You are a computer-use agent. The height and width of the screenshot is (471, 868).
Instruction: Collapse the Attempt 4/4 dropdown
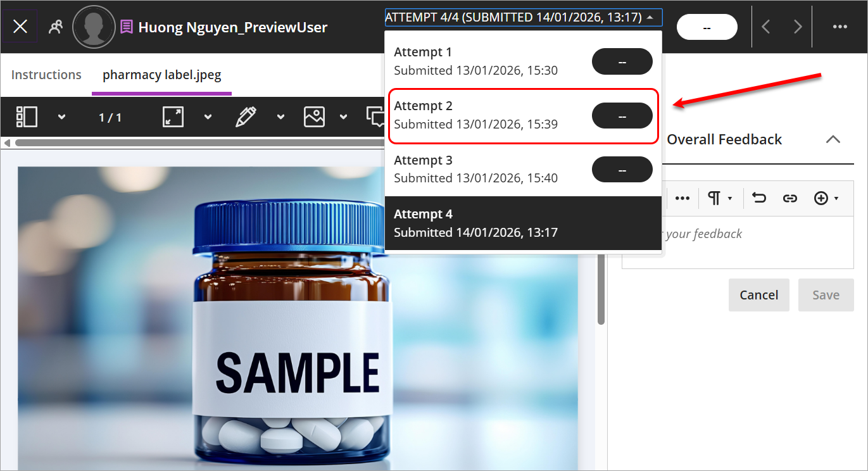click(x=524, y=17)
